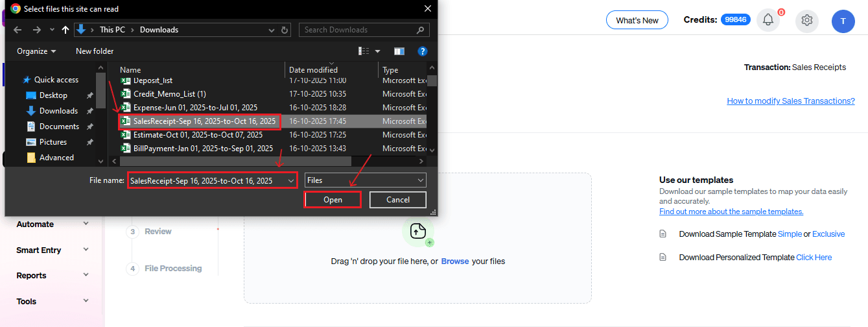Expand the Reports sidebar section
The width and height of the screenshot is (868, 327).
tap(52, 276)
